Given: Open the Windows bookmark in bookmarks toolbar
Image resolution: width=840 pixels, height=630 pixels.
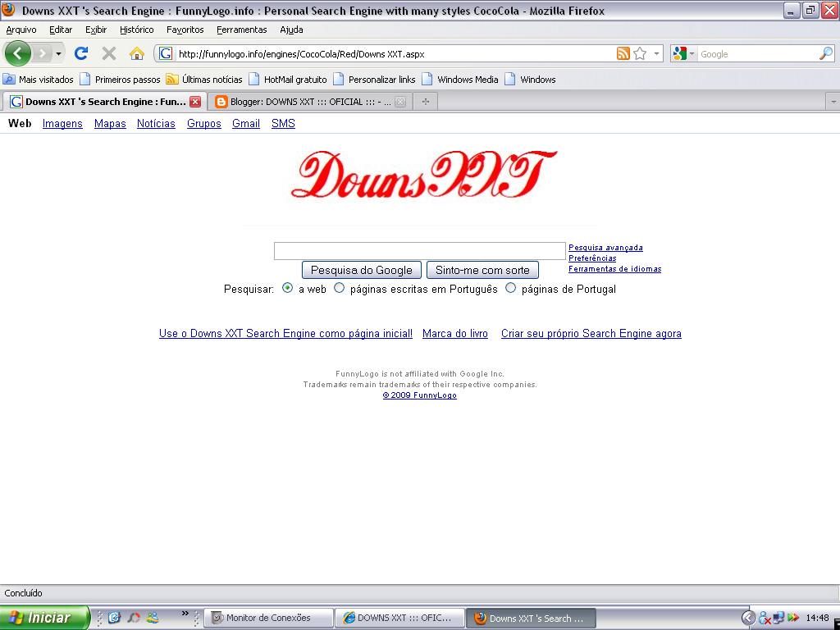Looking at the screenshot, I should (531, 80).
